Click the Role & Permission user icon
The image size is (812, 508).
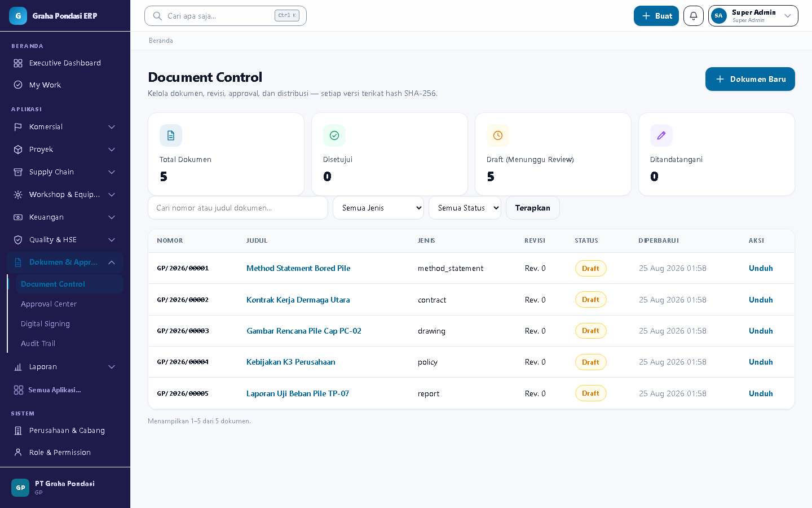pyautogui.click(x=18, y=453)
